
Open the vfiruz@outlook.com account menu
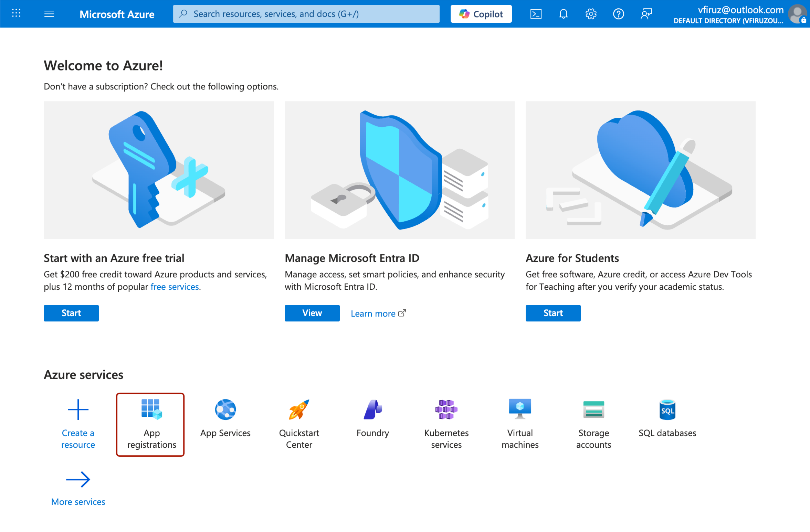click(x=740, y=14)
